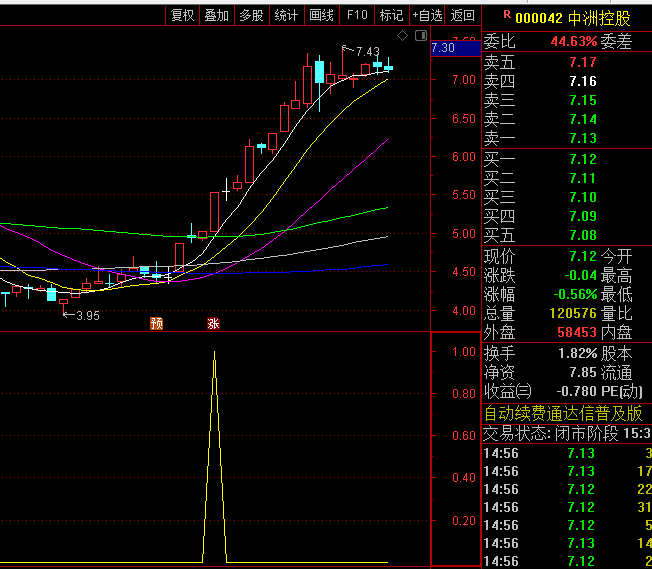Screen dimensions: 652x569
Task: Click the 卖一 ask price 7.13
Action: pos(582,138)
